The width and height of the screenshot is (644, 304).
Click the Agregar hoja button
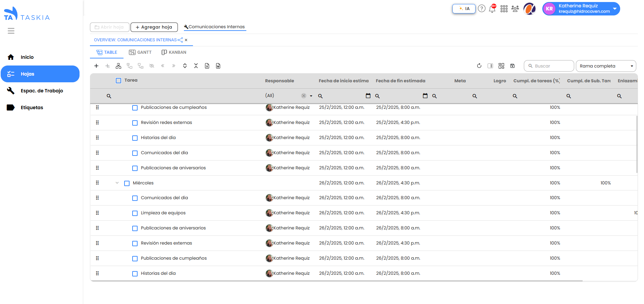pyautogui.click(x=154, y=27)
